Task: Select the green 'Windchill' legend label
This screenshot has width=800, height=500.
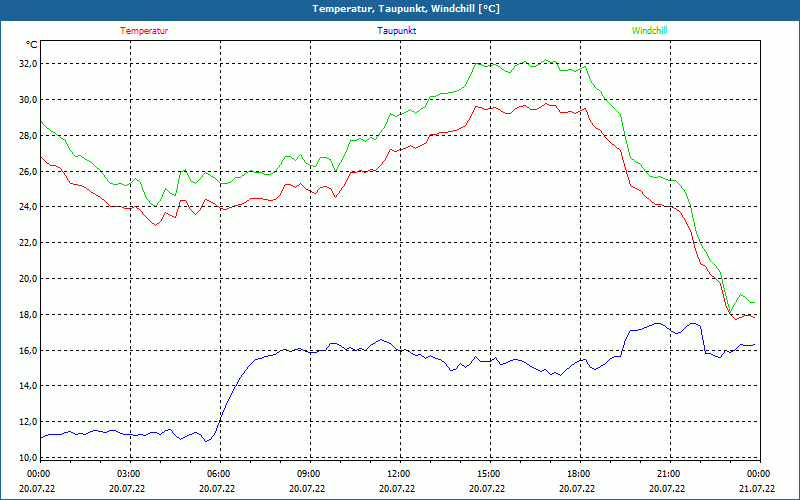Action: coord(649,31)
